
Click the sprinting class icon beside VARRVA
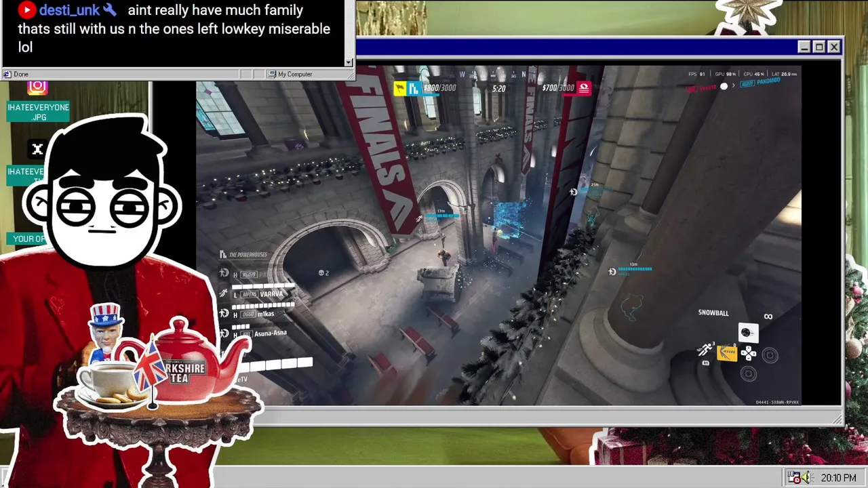click(224, 293)
